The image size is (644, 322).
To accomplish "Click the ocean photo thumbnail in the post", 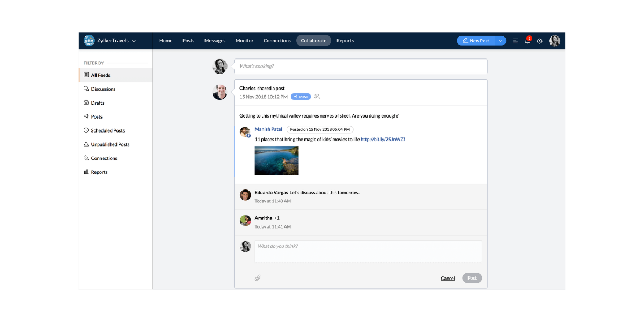I will [x=276, y=160].
